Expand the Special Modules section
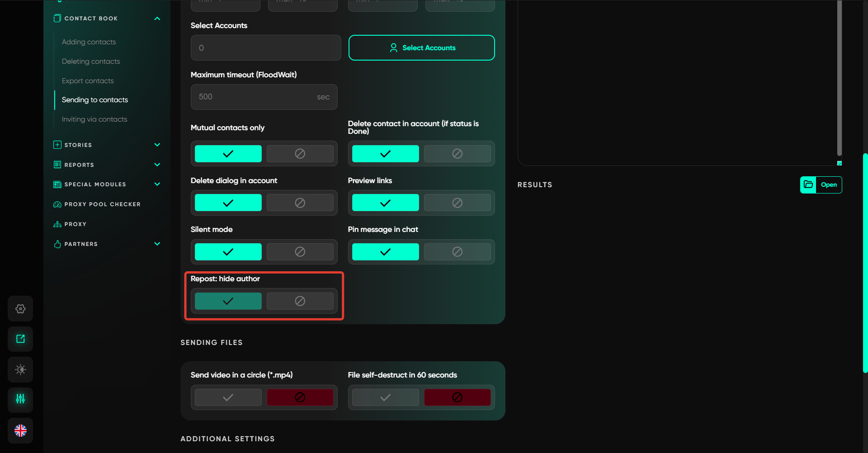868x453 pixels. (157, 184)
